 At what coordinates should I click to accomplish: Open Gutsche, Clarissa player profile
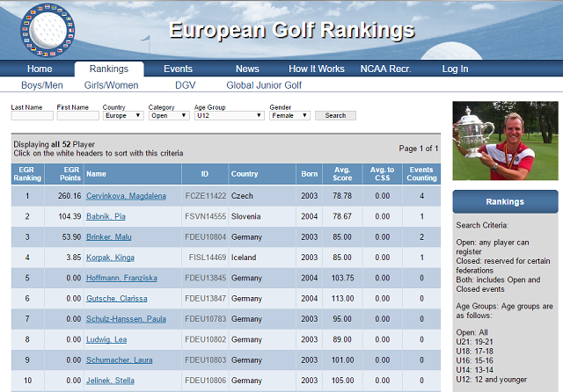click(117, 298)
